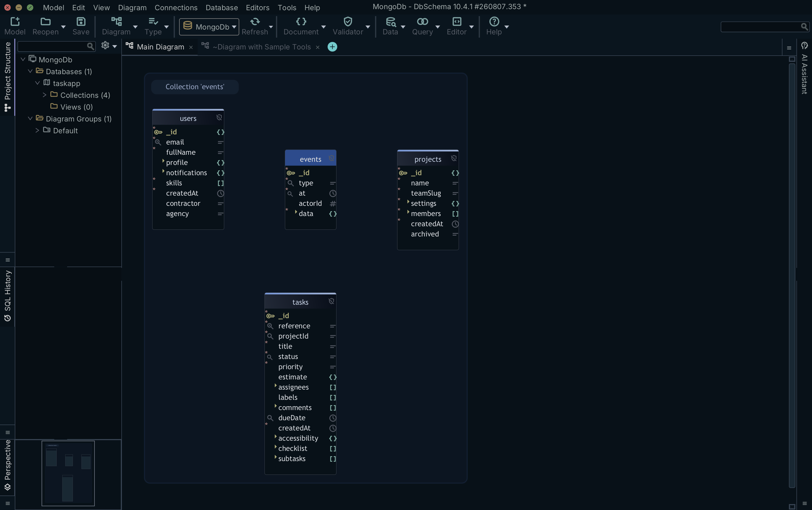Click the project structure settings gear

105,45
